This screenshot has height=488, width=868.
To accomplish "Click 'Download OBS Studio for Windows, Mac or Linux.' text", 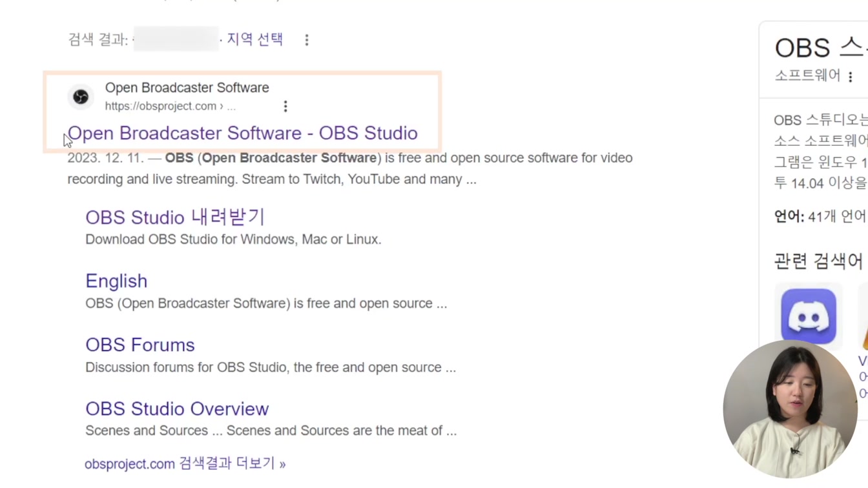I will [x=233, y=239].
